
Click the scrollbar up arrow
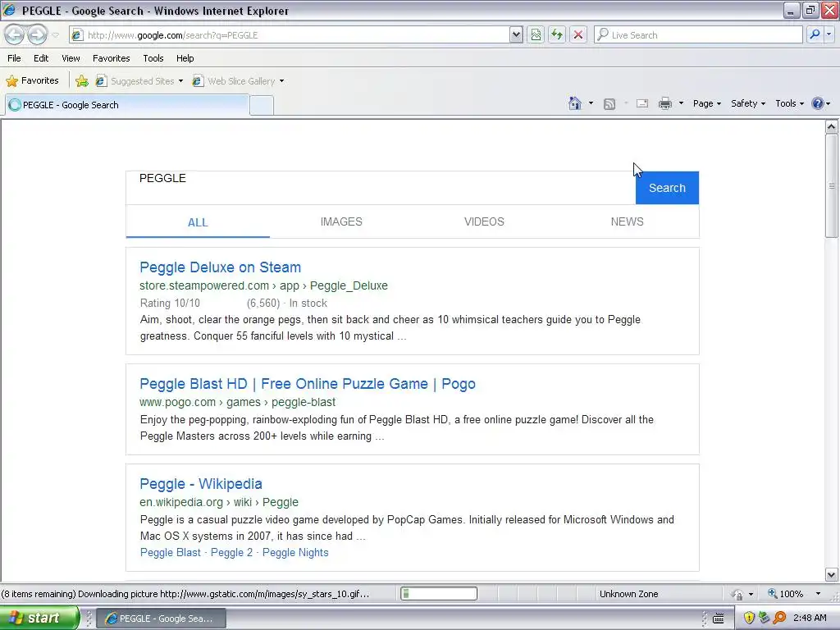click(x=832, y=127)
